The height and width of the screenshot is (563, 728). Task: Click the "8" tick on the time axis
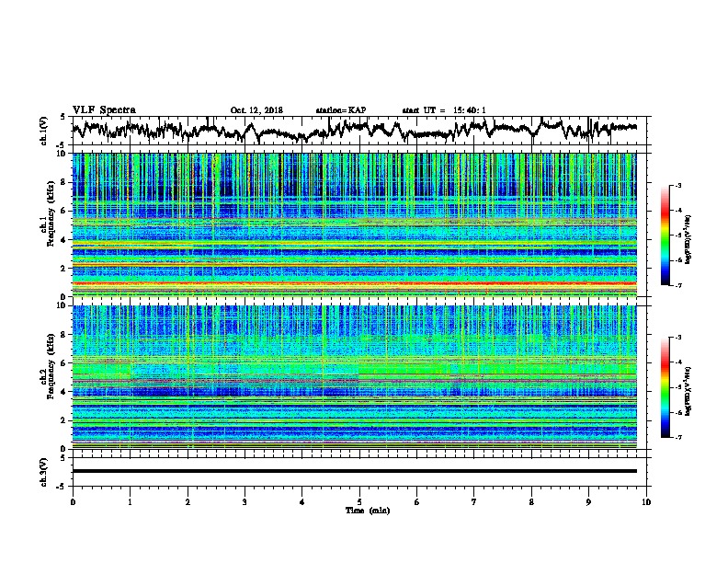coord(531,502)
